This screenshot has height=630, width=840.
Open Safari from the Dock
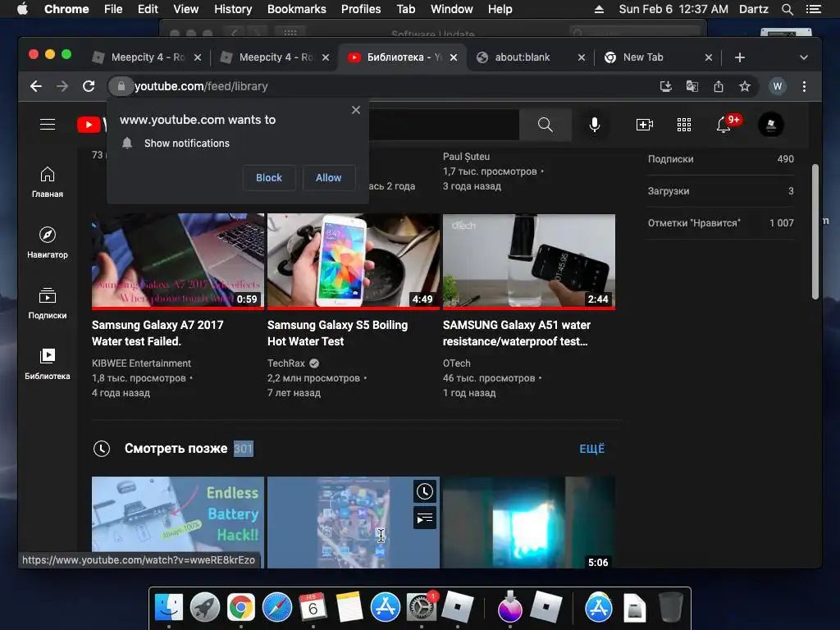tap(277, 608)
